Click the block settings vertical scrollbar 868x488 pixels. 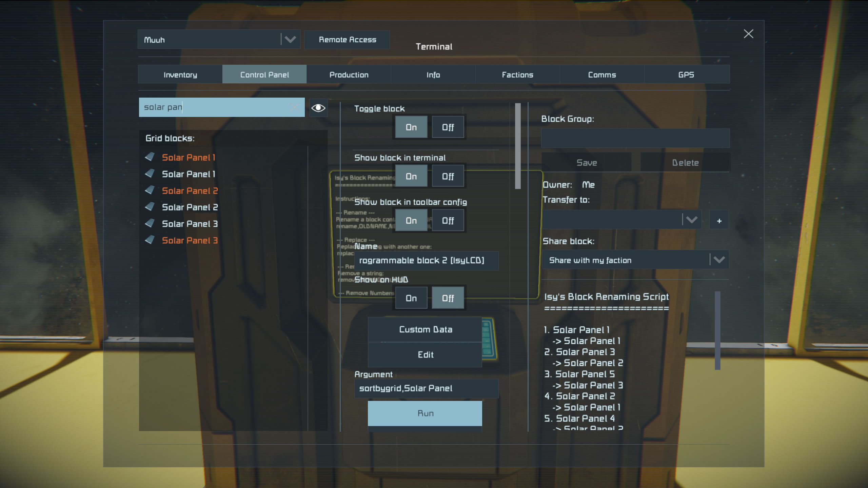(x=518, y=146)
